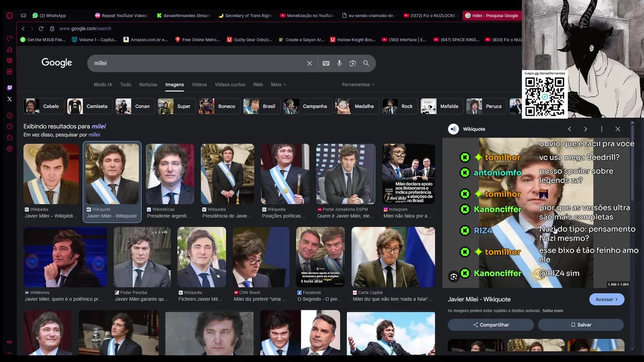
Task: Search by image with the lens icon
Action: [x=353, y=63]
